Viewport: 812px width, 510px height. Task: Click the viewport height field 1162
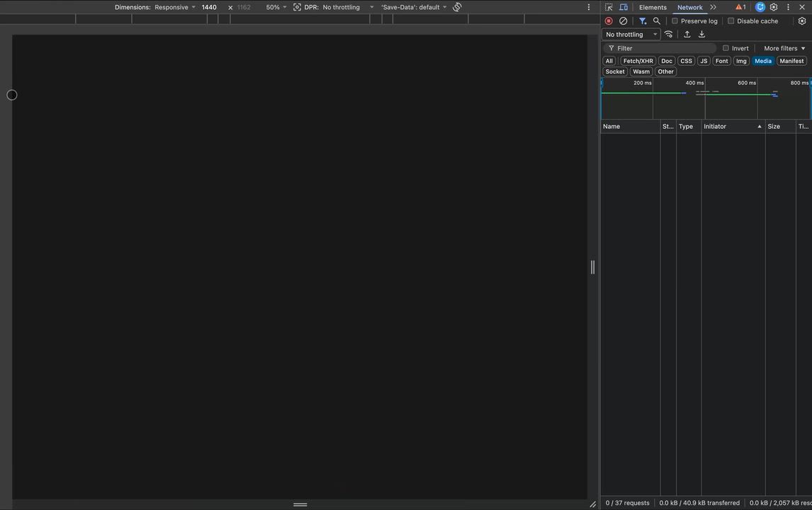244,7
